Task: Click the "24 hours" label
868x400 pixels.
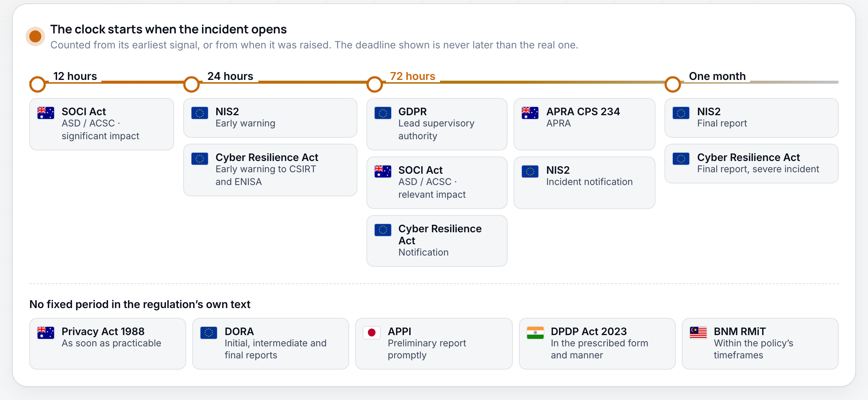Action: (x=231, y=76)
